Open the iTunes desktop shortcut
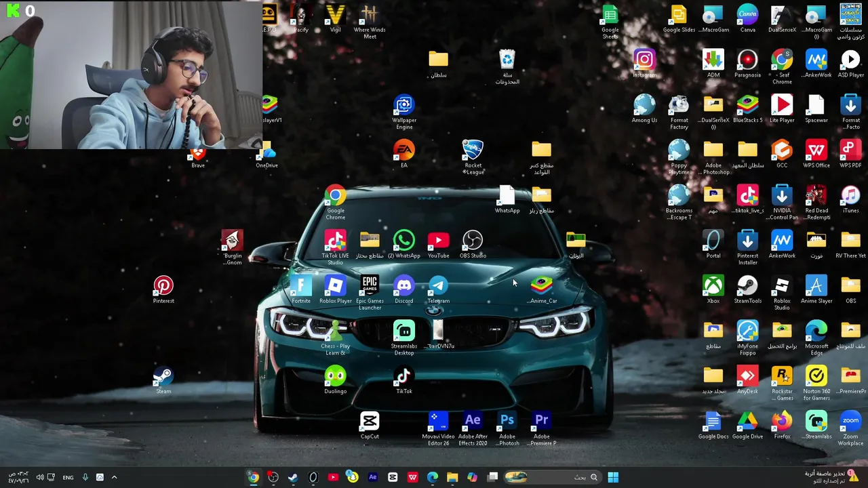This screenshot has height=488, width=868. click(x=850, y=199)
